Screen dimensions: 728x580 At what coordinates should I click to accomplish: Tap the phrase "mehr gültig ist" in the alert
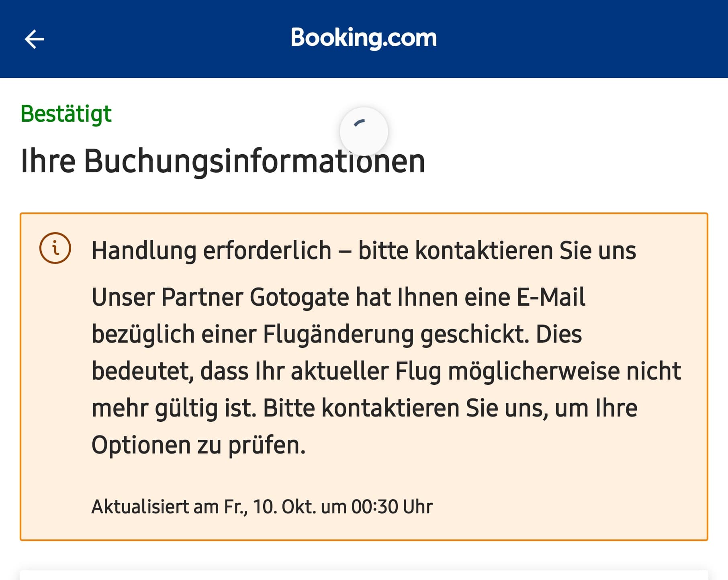(174, 408)
